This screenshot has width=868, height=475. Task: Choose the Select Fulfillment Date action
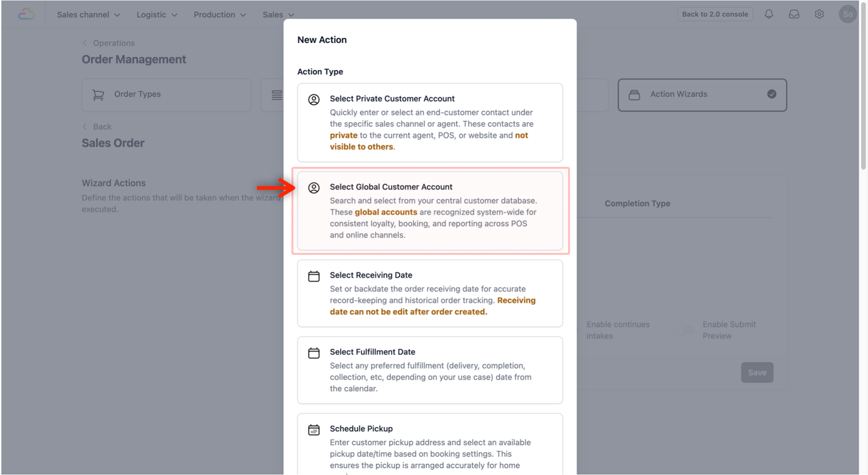tap(430, 370)
